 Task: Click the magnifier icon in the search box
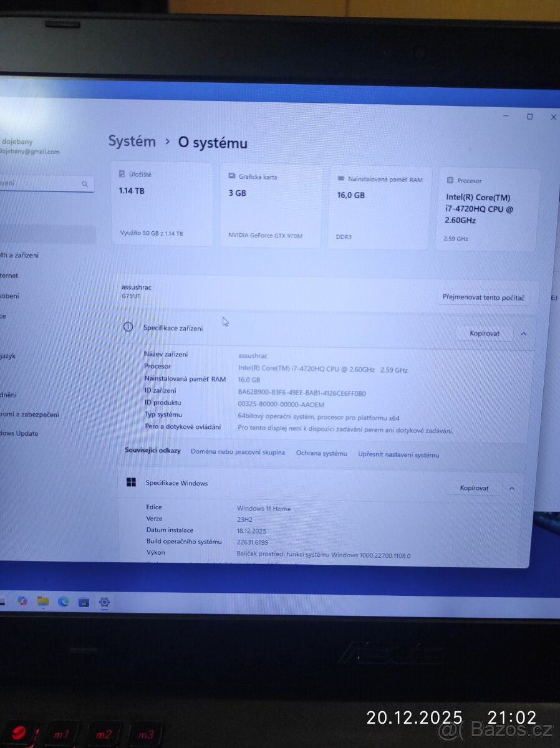click(84, 184)
